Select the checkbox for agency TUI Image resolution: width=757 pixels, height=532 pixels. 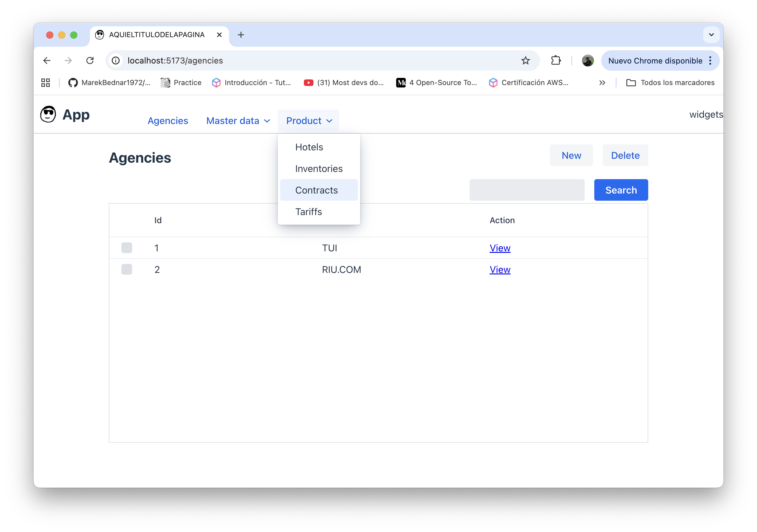pyautogui.click(x=126, y=248)
